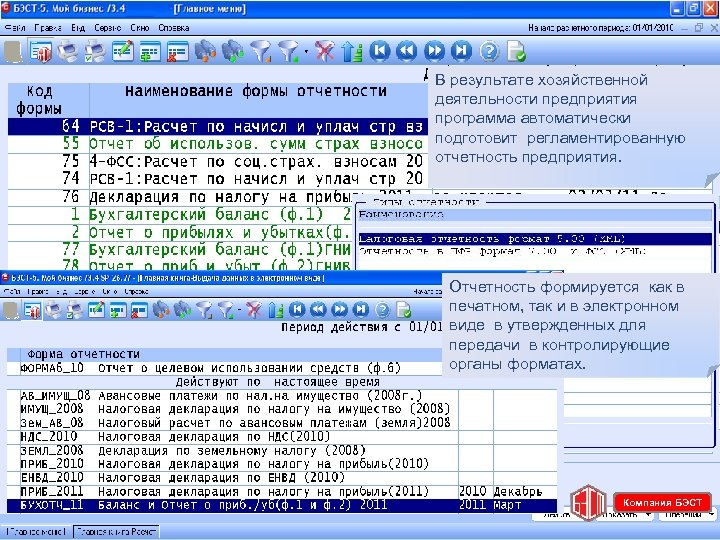
Task: Apply the filter funnel icon in the top toolbar
Action: click(261, 51)
